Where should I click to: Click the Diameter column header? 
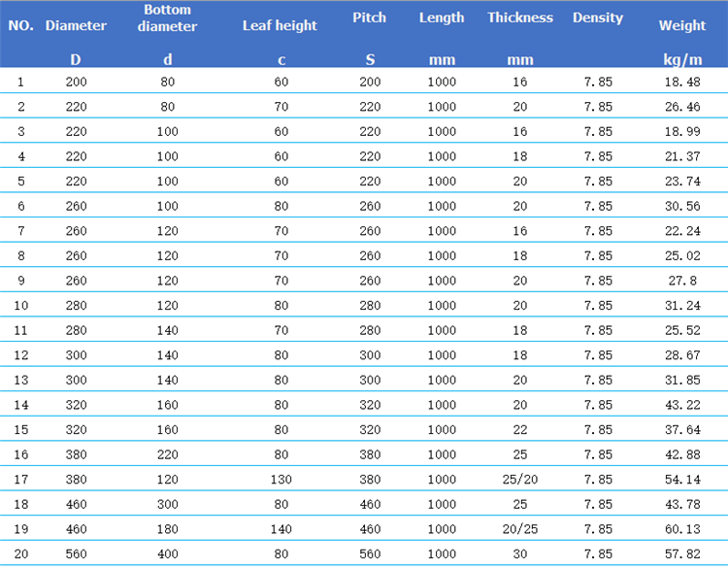tap(76, 25)
